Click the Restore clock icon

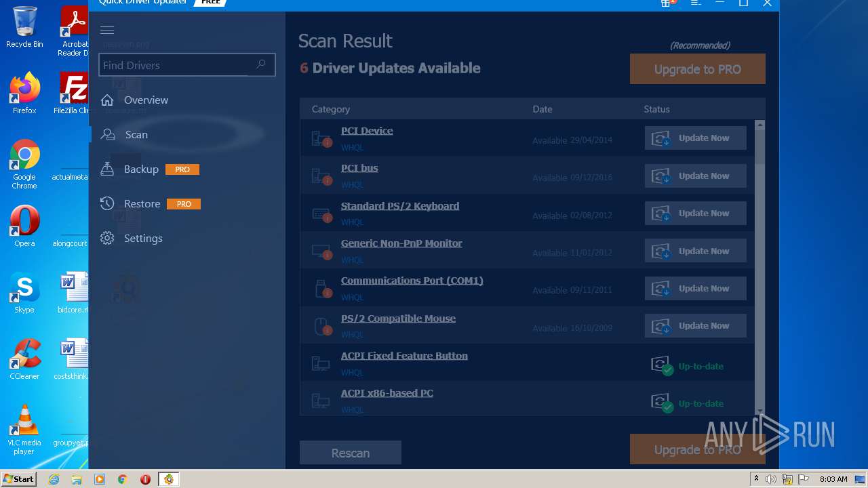coord(107,203)
